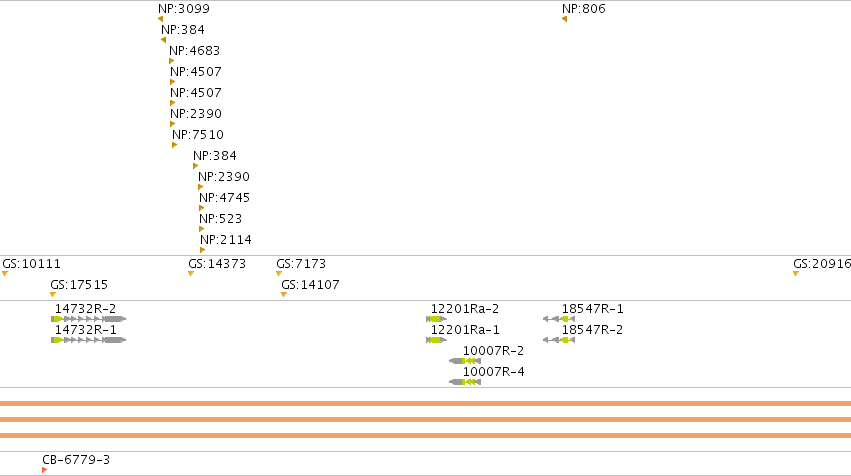Image resolution: width=851 pixels, height=476 pixels.
Task: Select the CB-6779-3 red triangle marker
Action: (45, 470)
